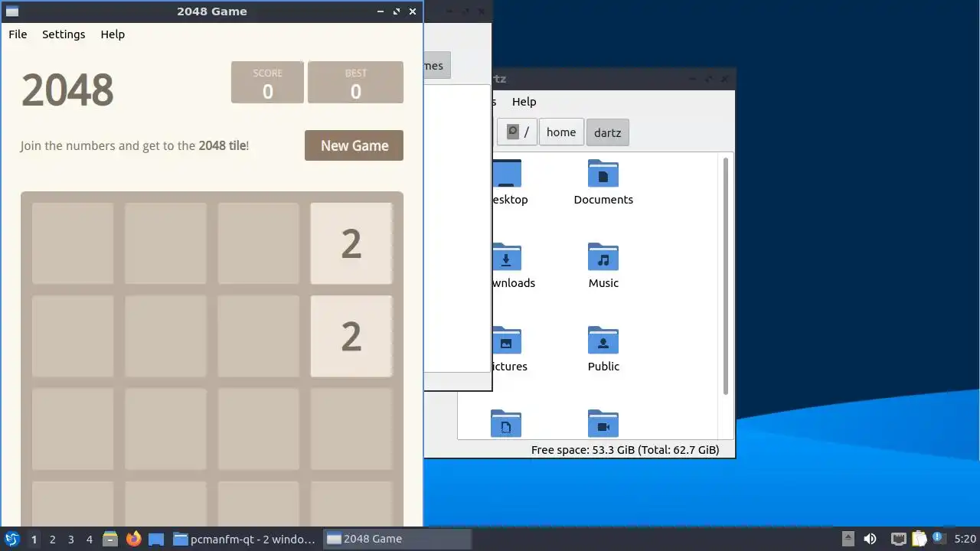The width and height of the screenshot is (980, 551).
Task: Open the network status tray icon
Action: [899, 539]
